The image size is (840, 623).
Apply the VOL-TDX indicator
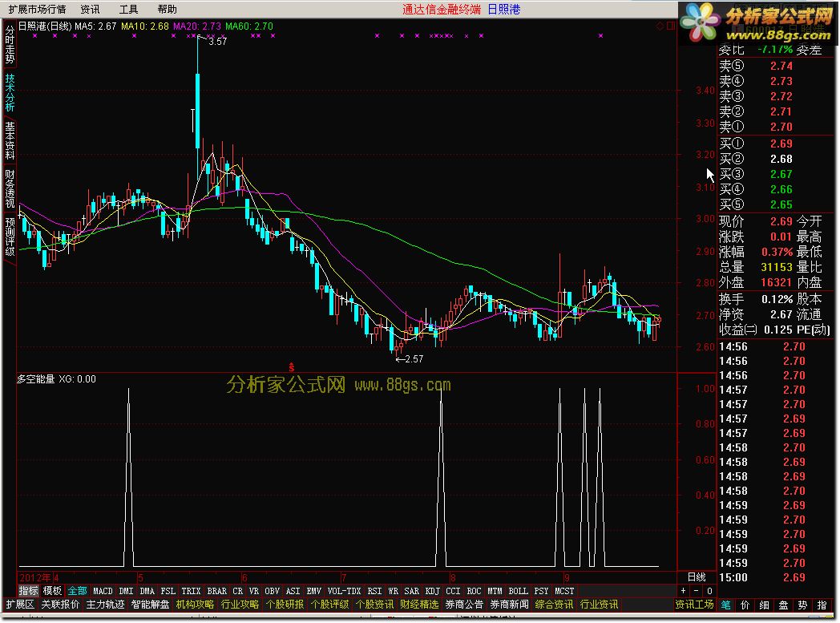pyautogui.click(x=344, y=591)
